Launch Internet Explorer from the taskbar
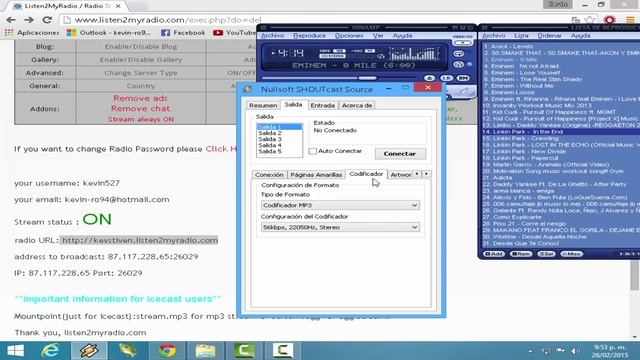The image size is (640, 360). click(51, 351)
